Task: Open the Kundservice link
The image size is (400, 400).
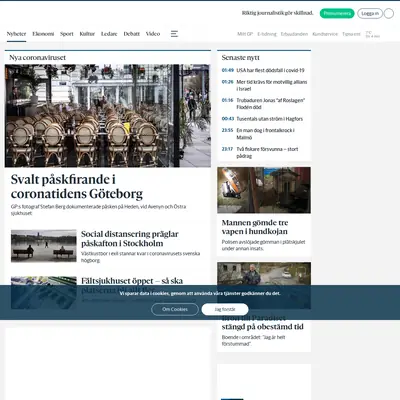Action: tap(325, 34)
